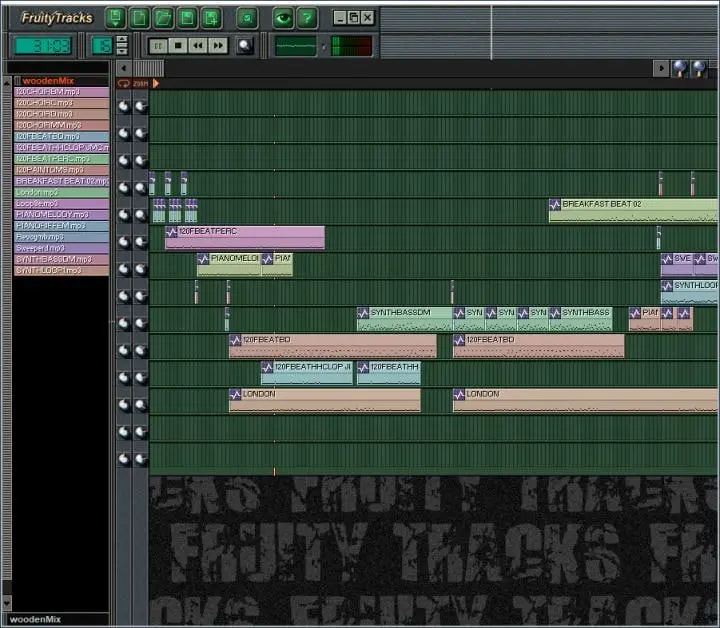Click the output level meter display
720x628 pixels.
351,46
